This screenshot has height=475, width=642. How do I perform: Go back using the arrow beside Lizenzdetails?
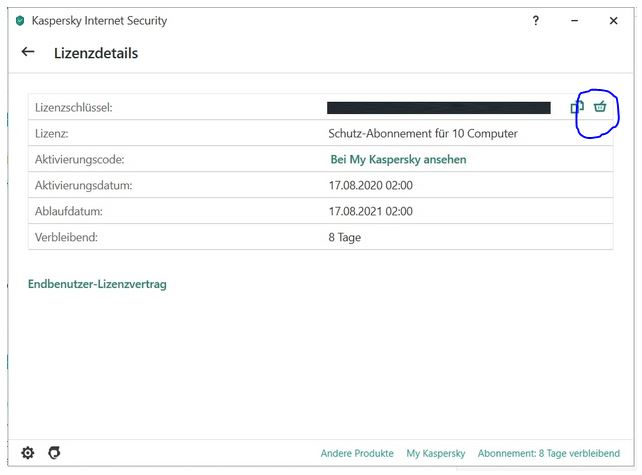coord(28,52)
